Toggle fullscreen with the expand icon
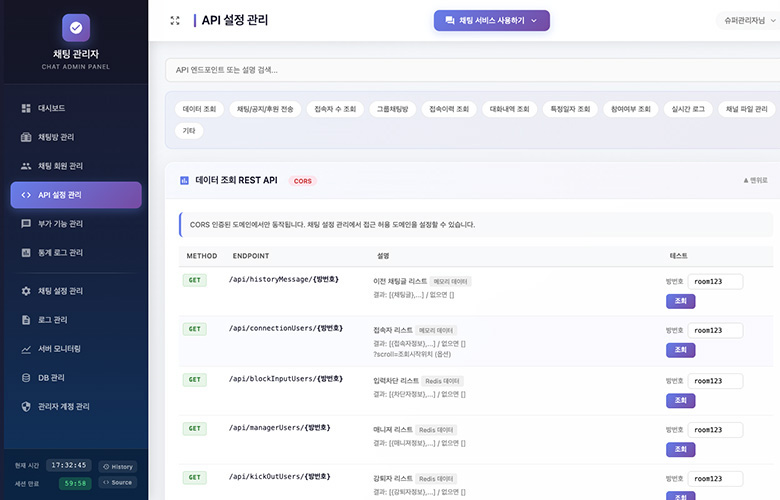Image resolution: width=780 pixels, height=500 pixels. tap(175, 20)
